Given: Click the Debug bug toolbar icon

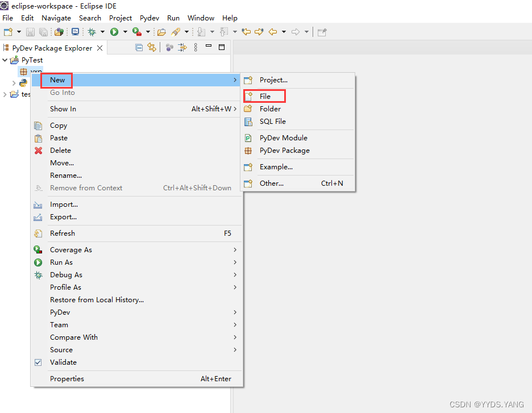Looking at the screenshot, I should [92, 32].
